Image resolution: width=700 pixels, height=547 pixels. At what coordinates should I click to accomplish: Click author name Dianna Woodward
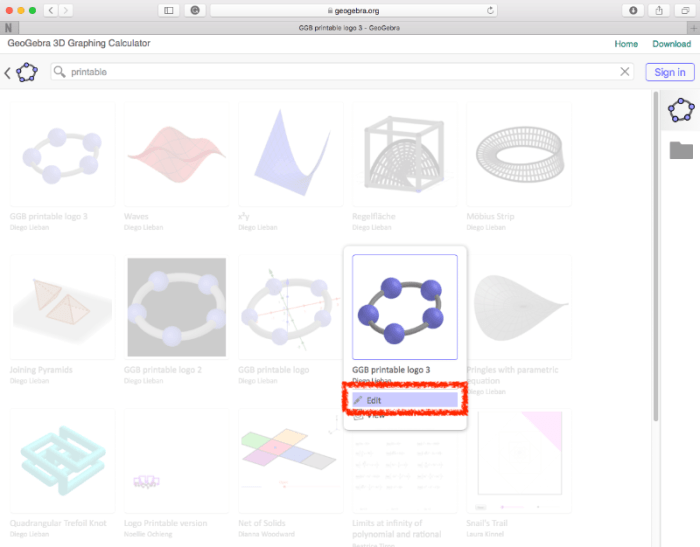point(266,534)
